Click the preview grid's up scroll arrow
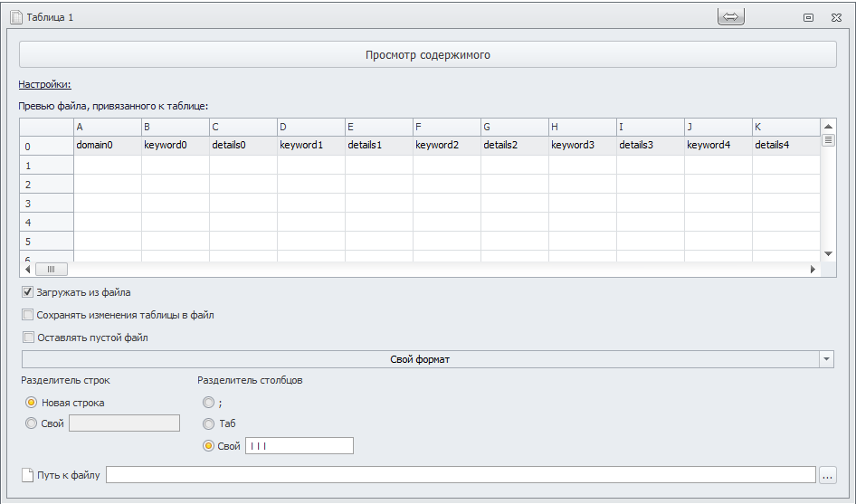 (x=828, y=126)
